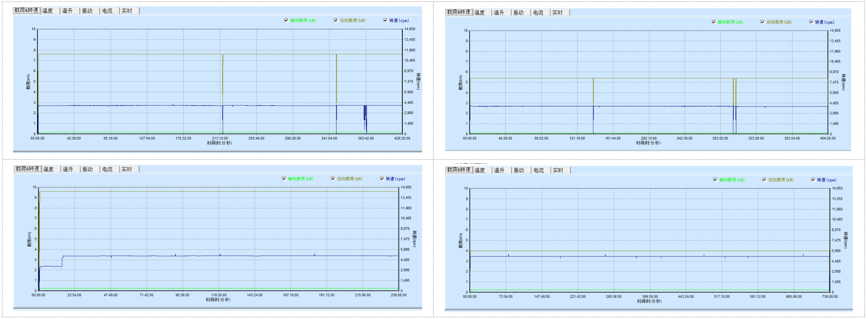This screenshot has width=868, height=319.
Task: Open 电流 tab in top-right panel
Action: (538, 13)
